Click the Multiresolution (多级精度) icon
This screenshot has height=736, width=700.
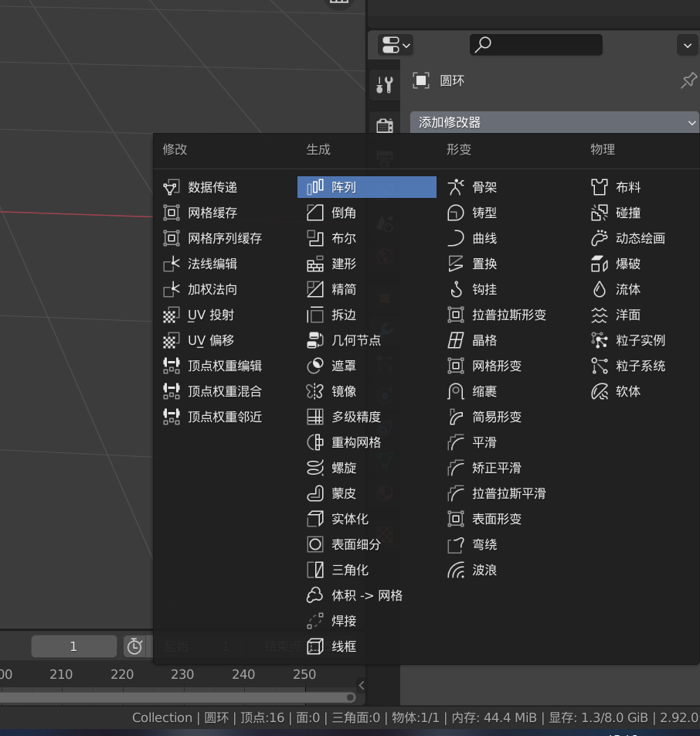pos(314,417)
